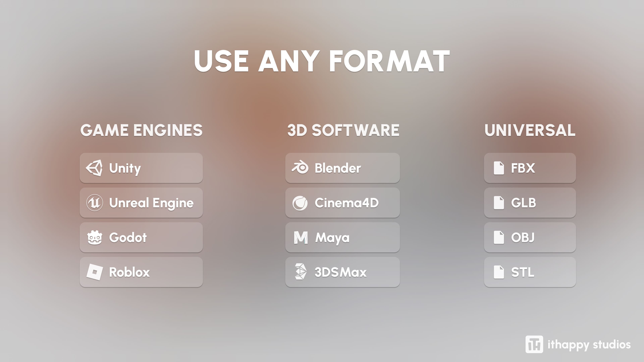Click the Cinema4D sphere icon

click(300, 203)
